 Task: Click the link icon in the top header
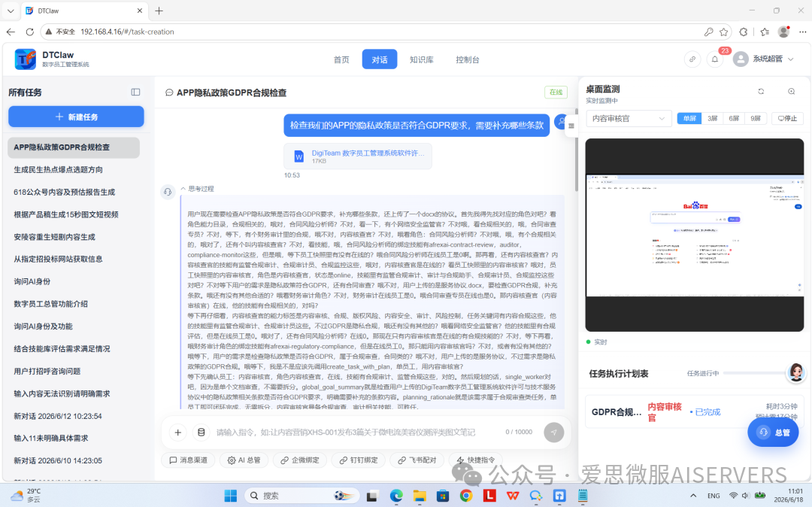[x=692, y=59]
